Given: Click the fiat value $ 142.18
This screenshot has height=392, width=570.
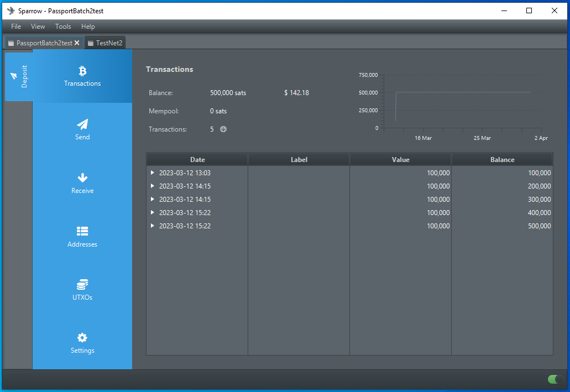Looking at the screenshot, I should [297, 93].
